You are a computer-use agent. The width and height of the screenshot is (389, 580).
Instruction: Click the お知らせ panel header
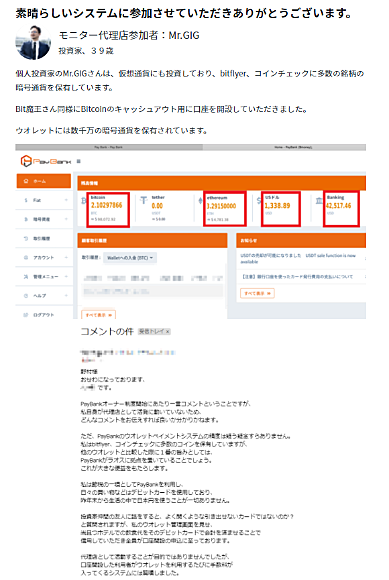coord(301,240)
